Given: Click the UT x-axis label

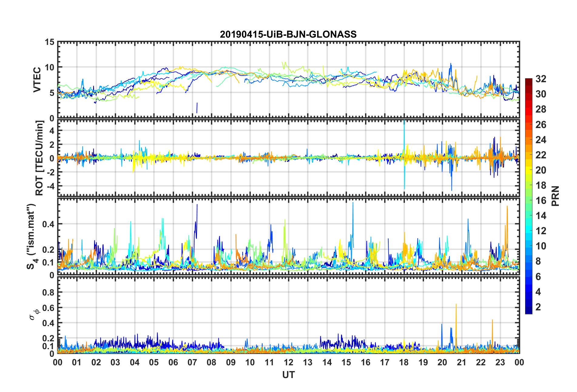Looking at the screenshot, I should pyautogui.click(x=288, y=375).
